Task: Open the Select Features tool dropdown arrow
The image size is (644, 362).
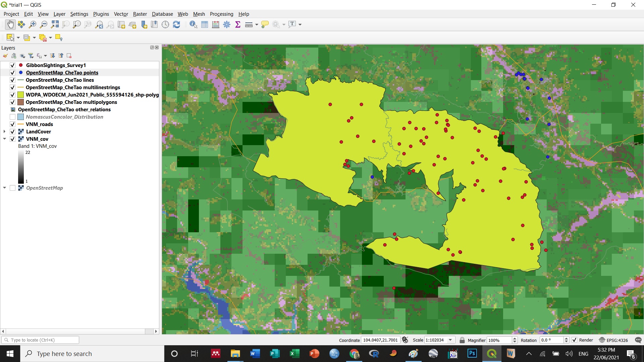Action: coord(18,38)
